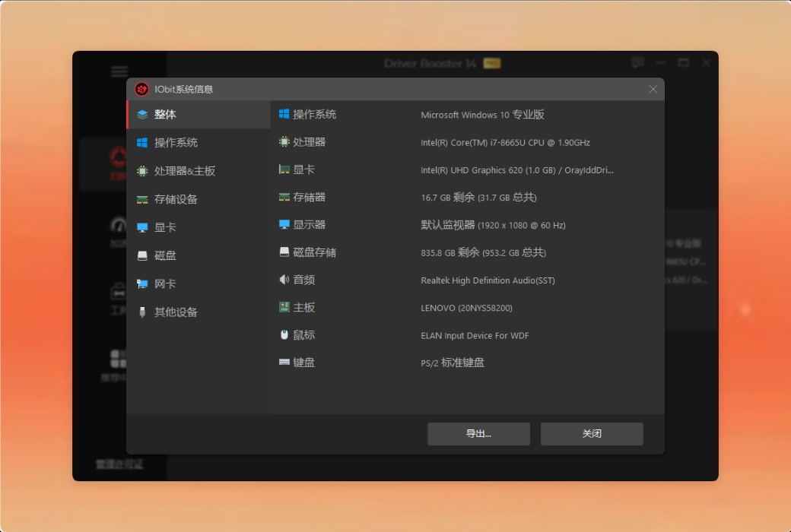Image resolution: width=791 pixels, height=532 pixels.
Task: Click the 导出... export button
Action: (478, 434)
